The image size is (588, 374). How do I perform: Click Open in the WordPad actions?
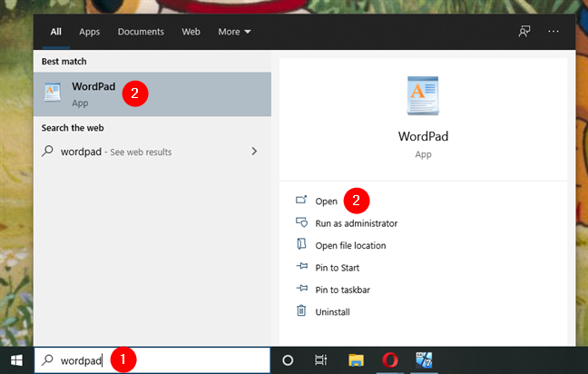(x=326, y=201)
